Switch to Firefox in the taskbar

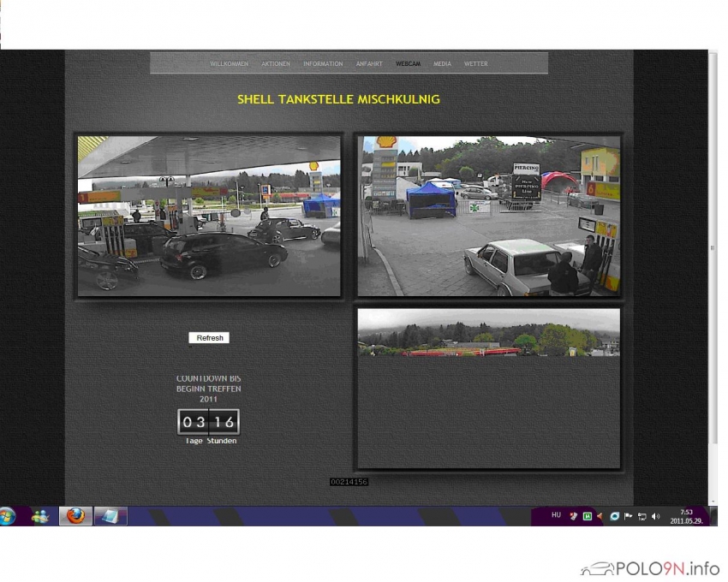click(75, 516)
